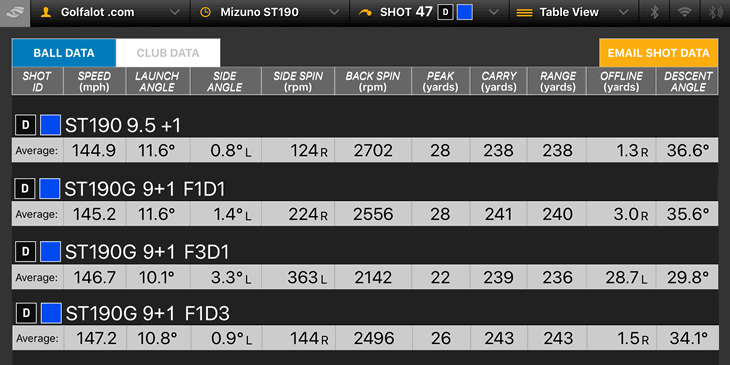The image size is (730, 365).
Task: Click the BACK SPIN column header
Action: click(x=373, y=81)
